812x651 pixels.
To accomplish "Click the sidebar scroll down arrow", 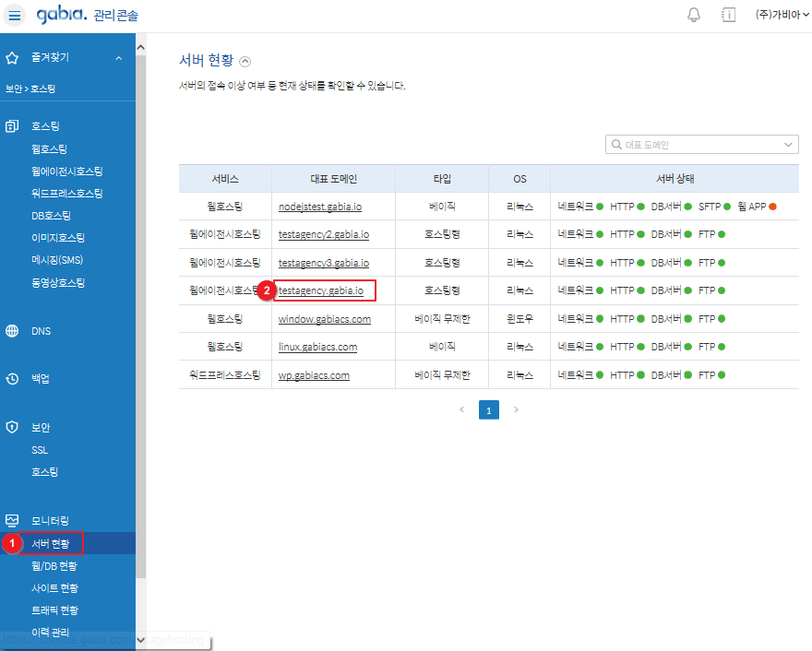I will click(141, 640).
